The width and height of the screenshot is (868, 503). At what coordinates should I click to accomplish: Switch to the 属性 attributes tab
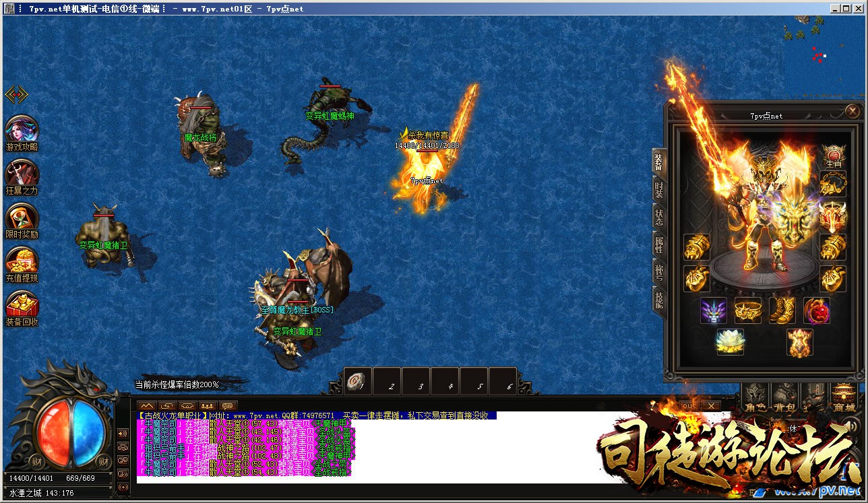[660, 244]
